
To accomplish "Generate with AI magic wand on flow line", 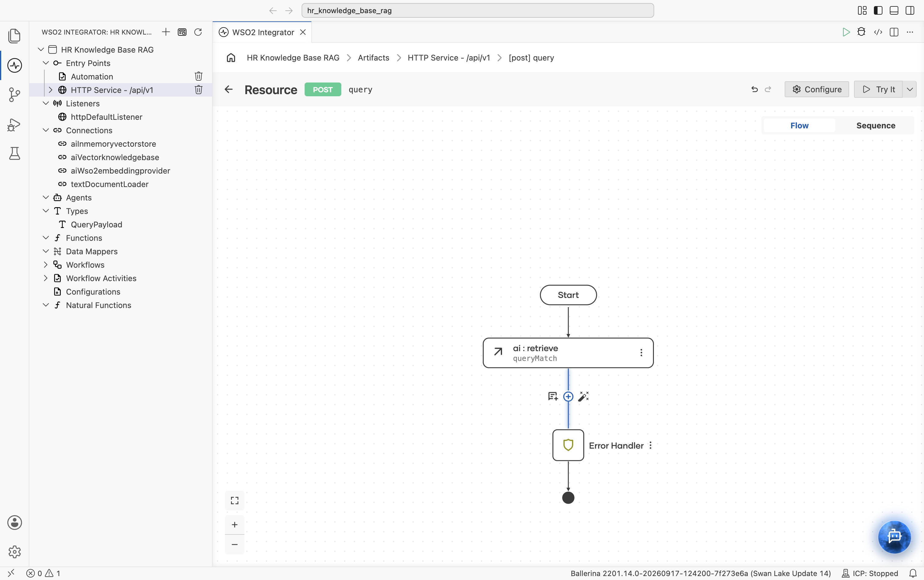I will 583,396.
